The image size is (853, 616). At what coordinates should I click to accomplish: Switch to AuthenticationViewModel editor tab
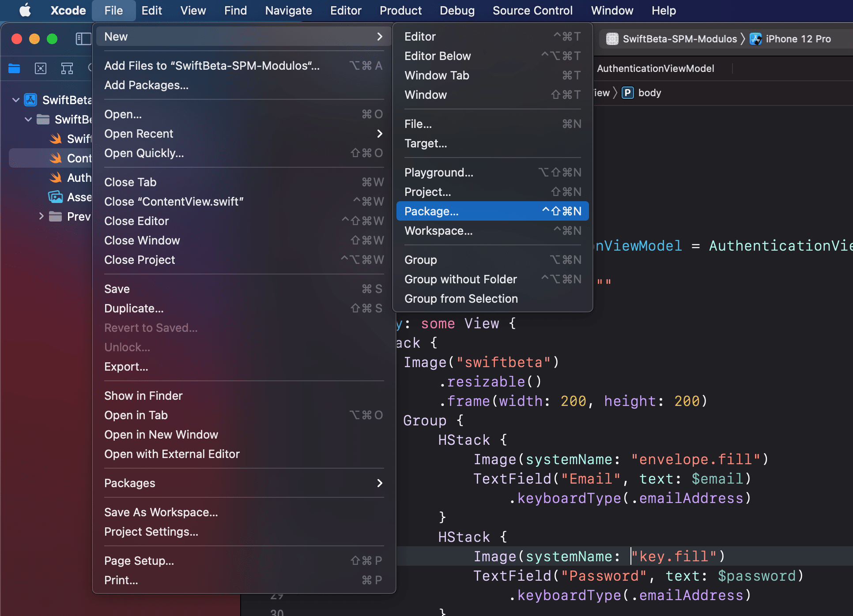click(x=655, y=68)
